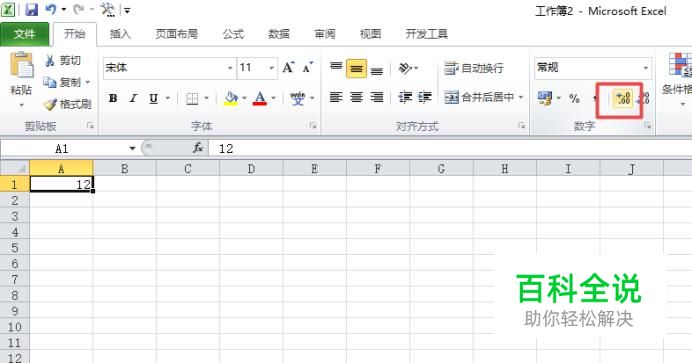This screenshot has width=692, height=363.
Task: Decrease font size with small A icon
Action: click(308, 67)
